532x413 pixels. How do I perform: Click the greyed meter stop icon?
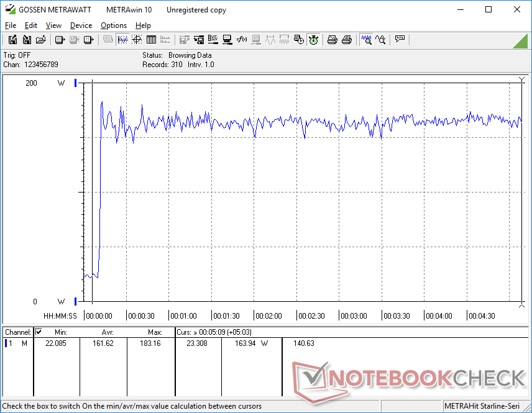pyautogui.click(x=75, y=40)
